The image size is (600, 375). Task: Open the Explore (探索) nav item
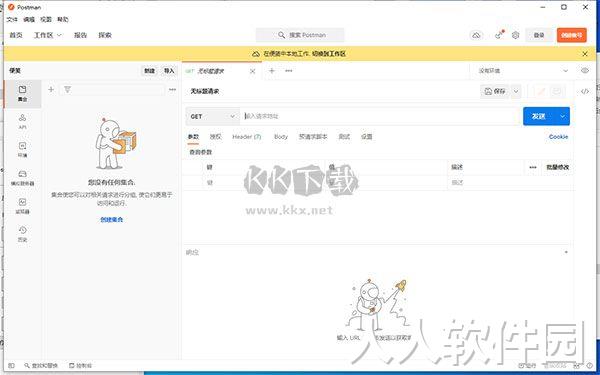coord(105,35)
